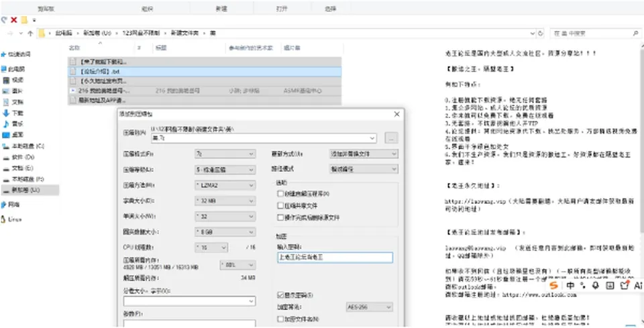Viewport: 644px width, 328px height.
Task: Sort by the 唱片集 column header
Action: [x=292, y=48]
